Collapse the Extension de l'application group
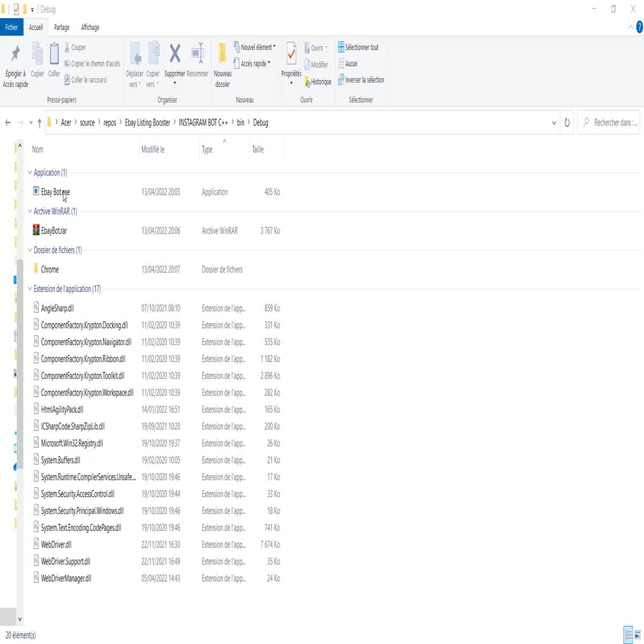The height and width of the screenshot is (644, 644). pos(30,289)
